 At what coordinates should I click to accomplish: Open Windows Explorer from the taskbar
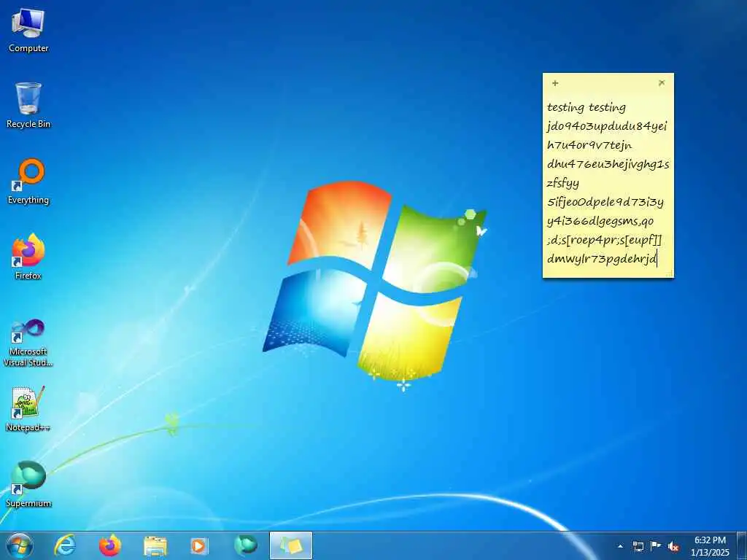155,546
